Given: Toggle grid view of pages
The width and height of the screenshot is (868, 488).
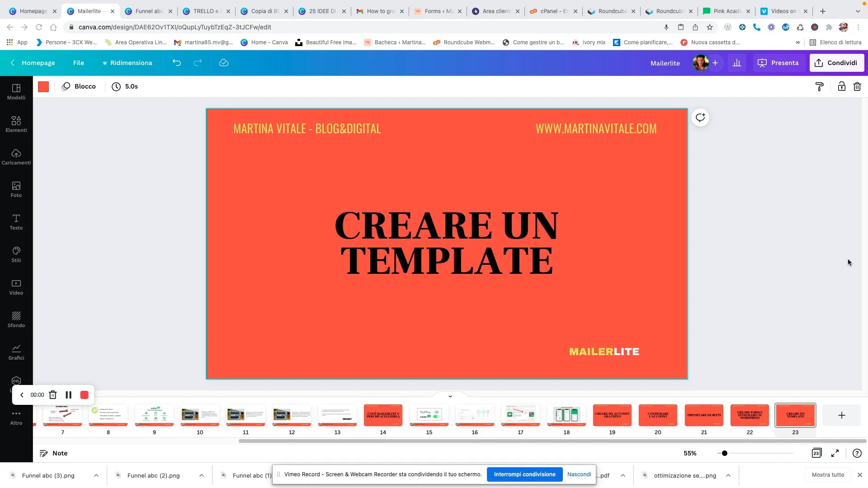Looking at the screenshot, I should 816,453.
